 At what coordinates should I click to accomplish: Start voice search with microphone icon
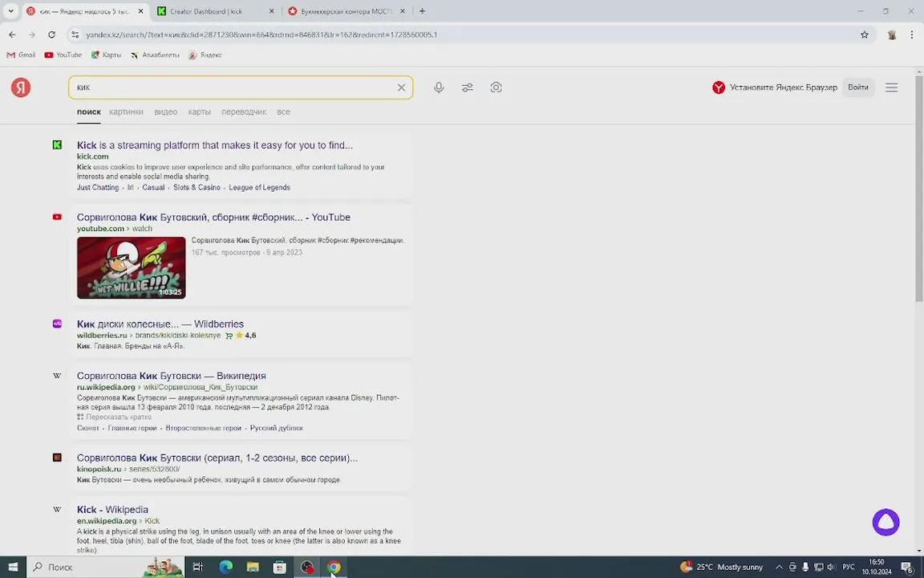click(439, 88)
